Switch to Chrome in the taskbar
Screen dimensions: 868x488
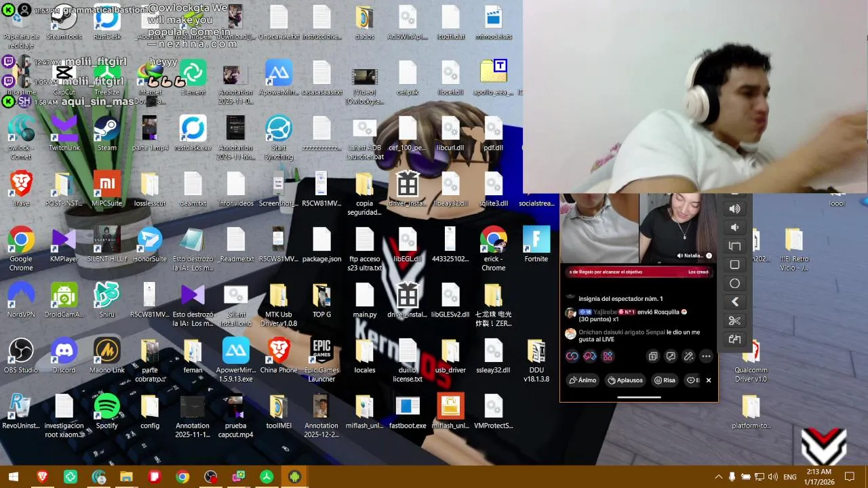point(182,477)
